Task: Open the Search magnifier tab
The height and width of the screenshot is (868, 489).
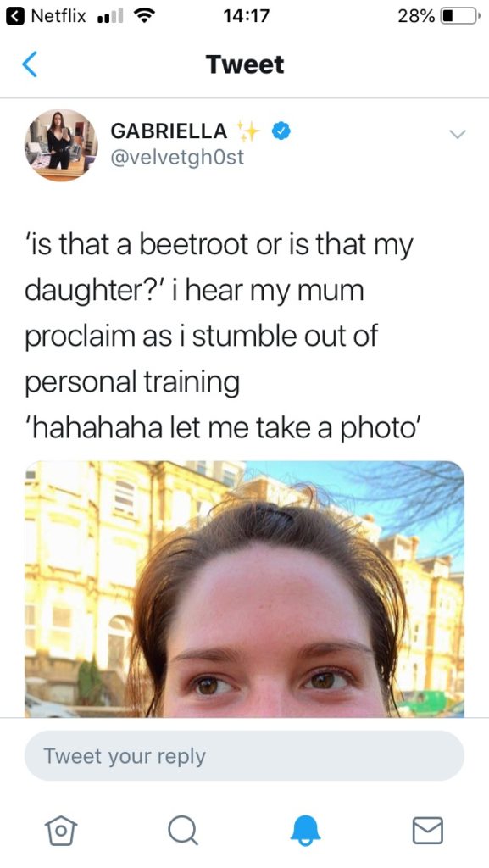Action: [182, 831]
